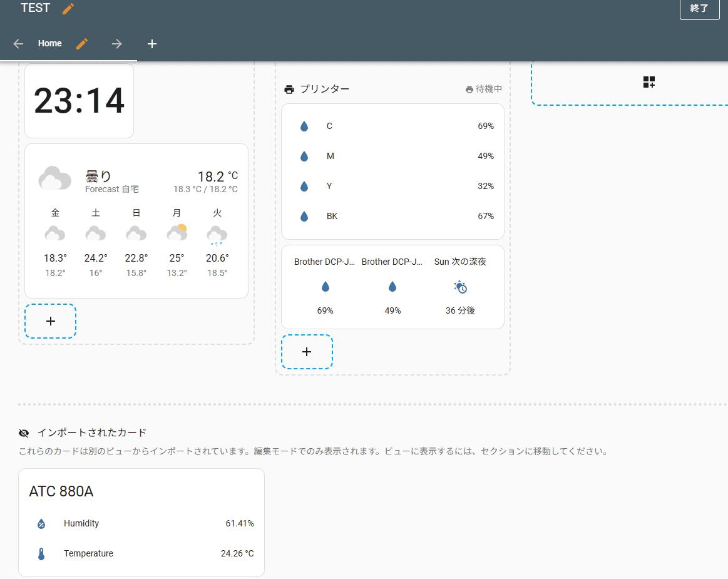Click the 終了 button to exit edit mode
Viewport: 728px width, 579px height.
(699, 8)
